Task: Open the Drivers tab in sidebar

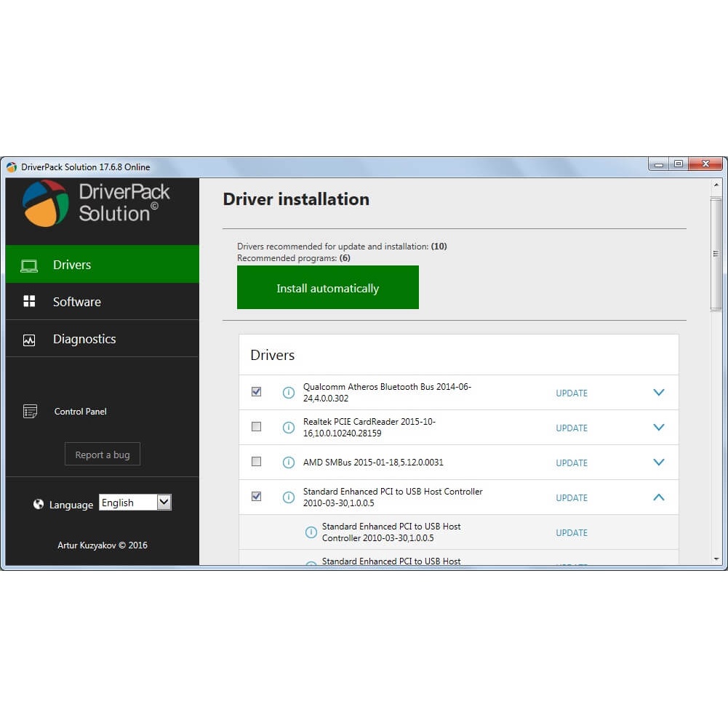Action: (72, 265)
